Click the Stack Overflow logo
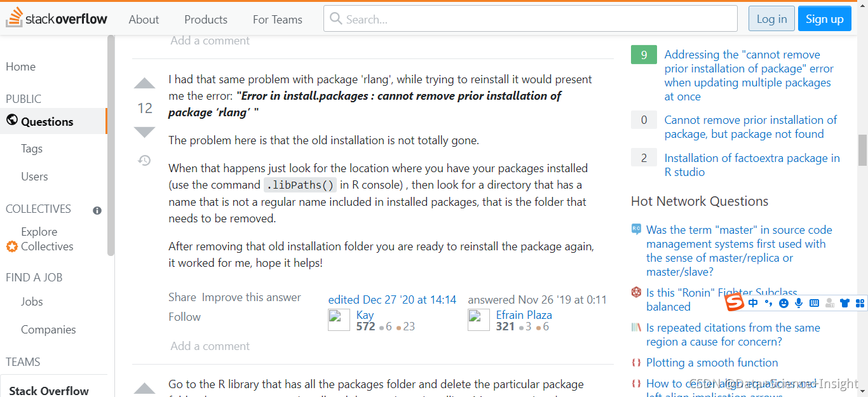The height and width of the screenshot is (397, 868). click(x=57, y=18)
